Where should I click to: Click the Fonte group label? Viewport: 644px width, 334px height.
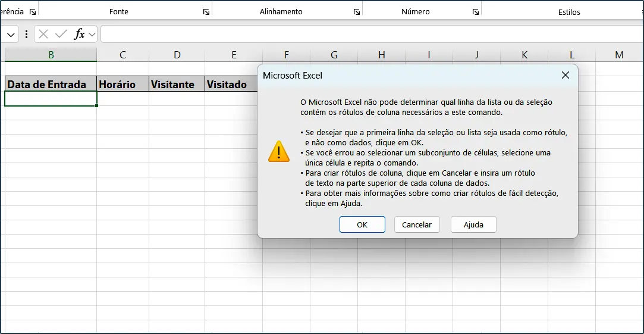(x=119, y=12)
